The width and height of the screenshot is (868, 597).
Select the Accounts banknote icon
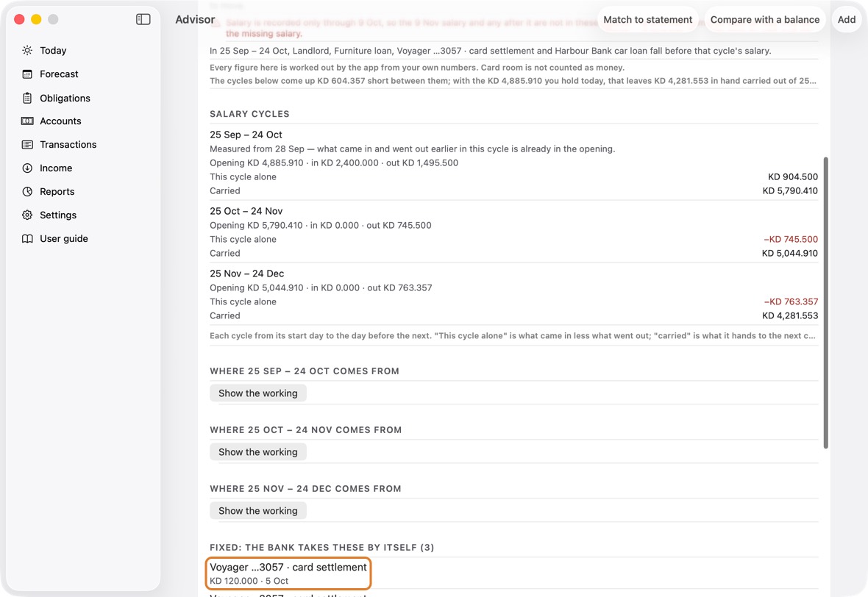tap(27, 121)
